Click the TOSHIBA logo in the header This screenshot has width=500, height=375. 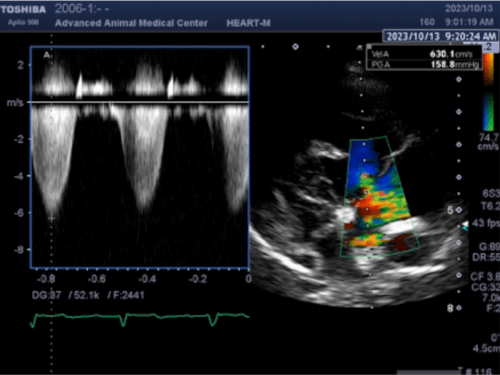tap(23, 9)
